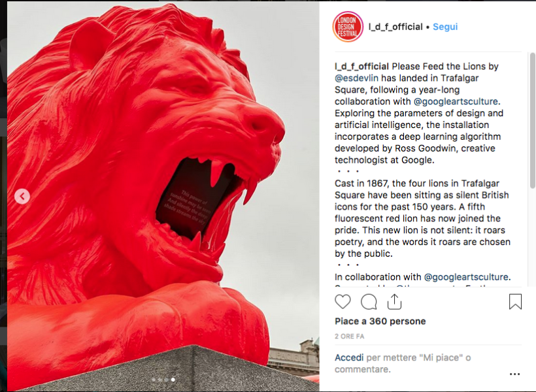Select the first carousel dot indicator
Screen dimensions: 536x392
pos(154,380)
